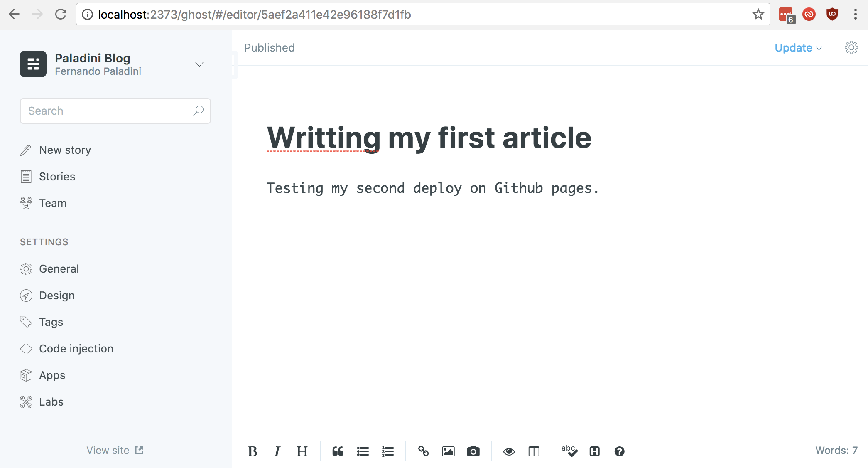This screenshot has width=868, height=468.
Task: Insert an image into the article
Action: coord(449,451)
